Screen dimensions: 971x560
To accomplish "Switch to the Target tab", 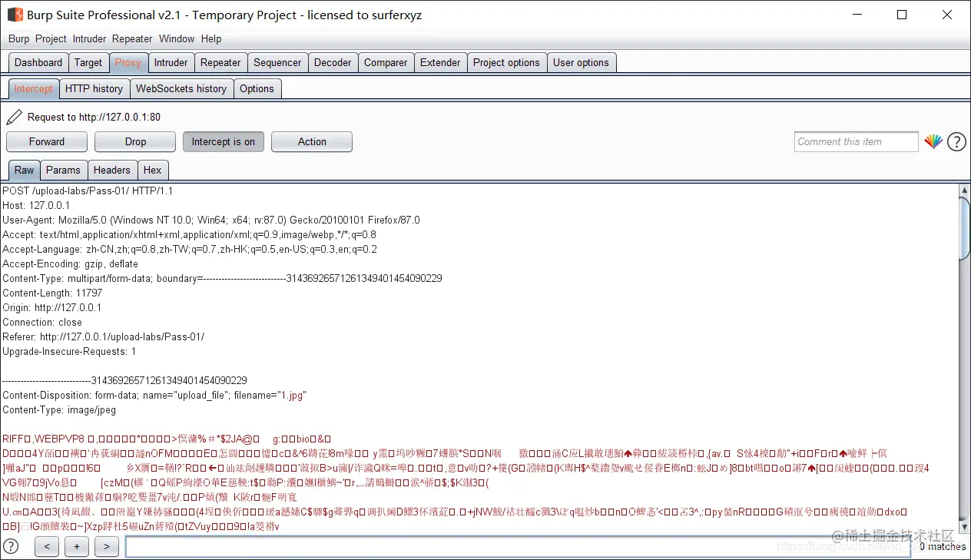I will point(88,62).
